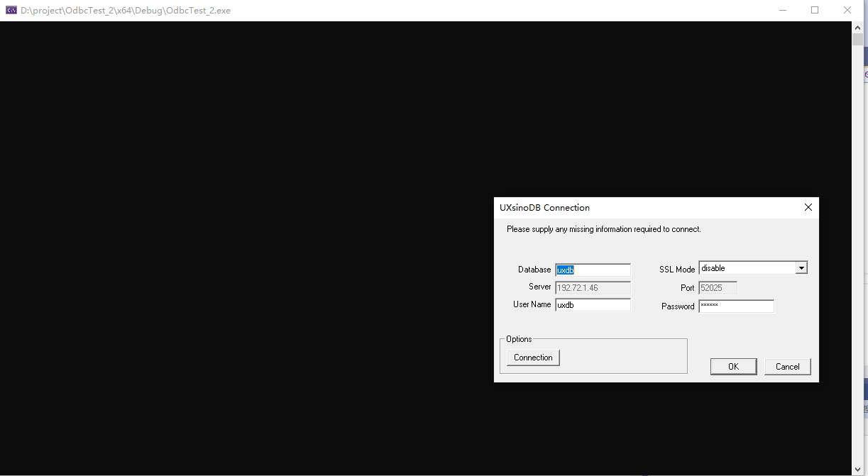
Task: Click the console window title path text
Action: tap(126, 11)
